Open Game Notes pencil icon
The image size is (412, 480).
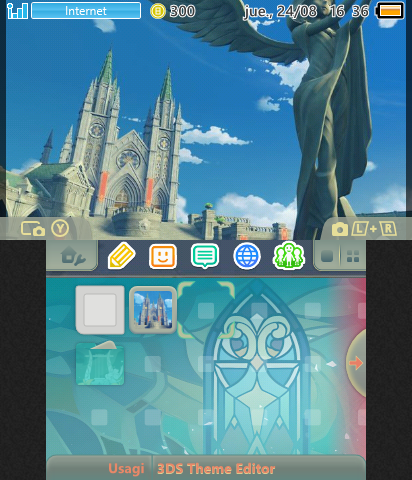point(121,256)
